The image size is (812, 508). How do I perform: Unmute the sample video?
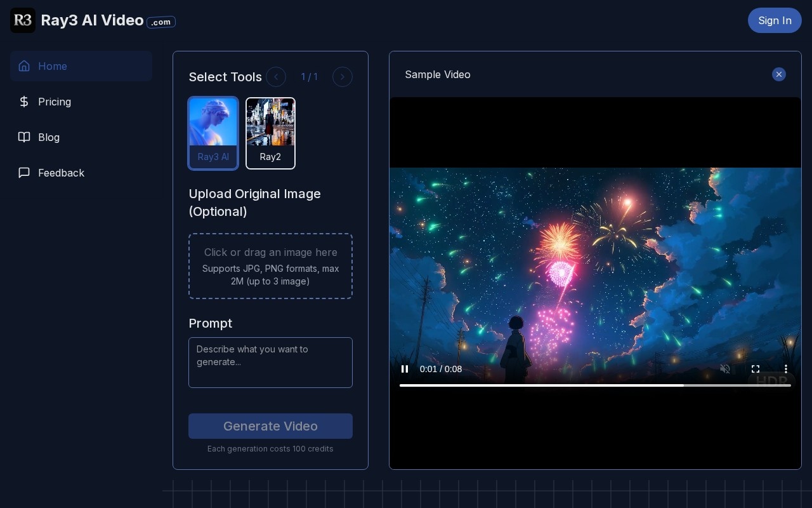pyautogui.click(x=725, y=369)
